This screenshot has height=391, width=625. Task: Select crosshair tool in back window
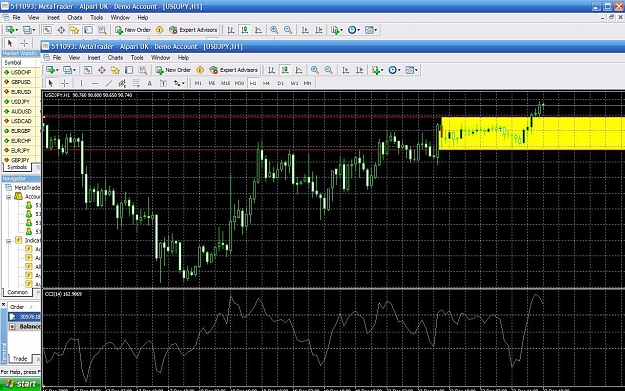(24, 43)
